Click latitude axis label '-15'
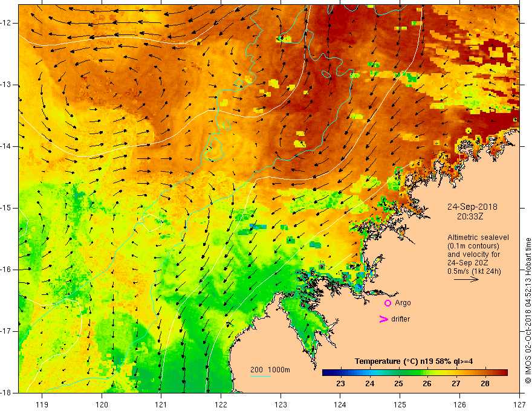Screen dimensions: 532x411 click(6, 208)
